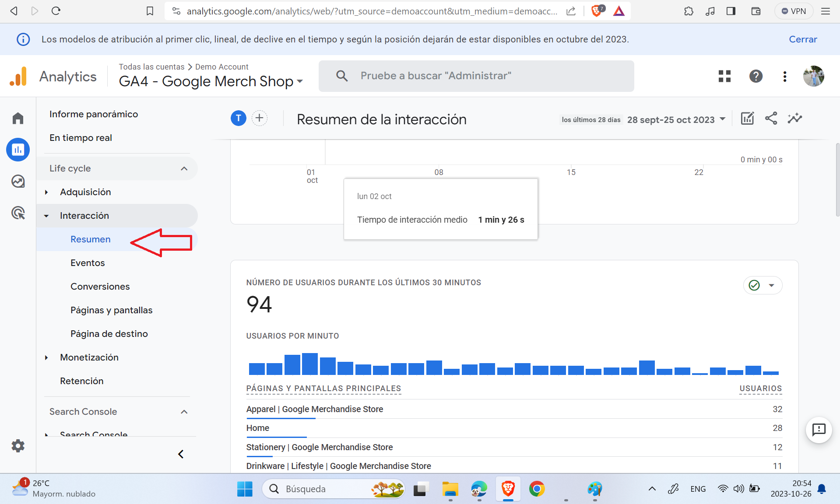Open Retención report
Viewport: 840px width, 504px height.
click(x=82, y=381)
